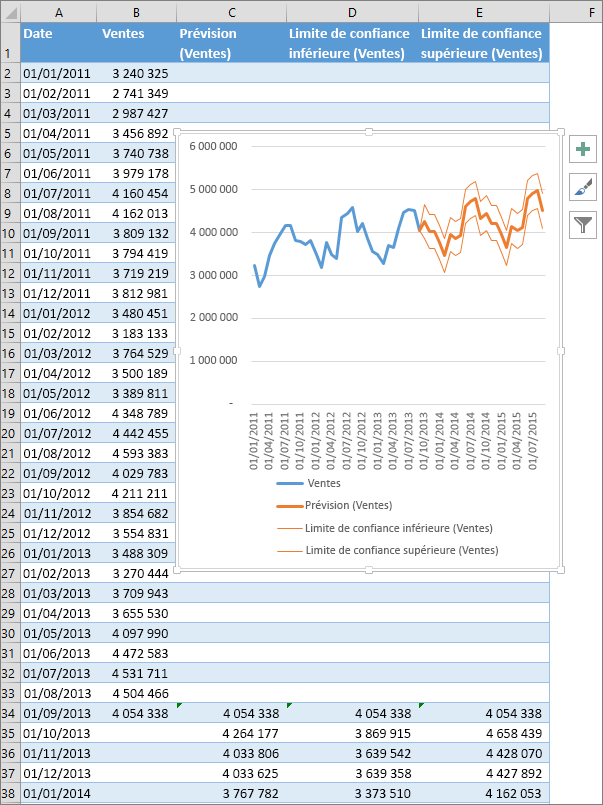Select cell with date 01/03/2013
The width and height of the screenshot is (603, 805).
click(59, 593)
